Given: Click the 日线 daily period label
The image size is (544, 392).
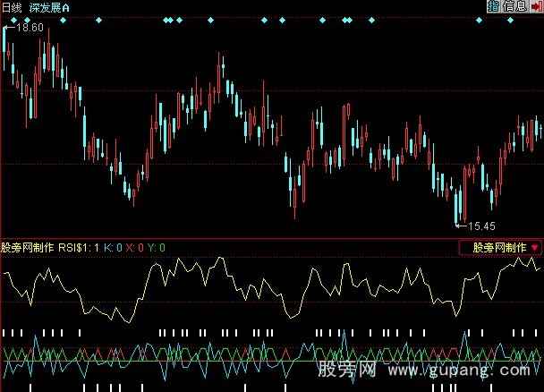Looking at the screenshot, I should click(12, 8).
